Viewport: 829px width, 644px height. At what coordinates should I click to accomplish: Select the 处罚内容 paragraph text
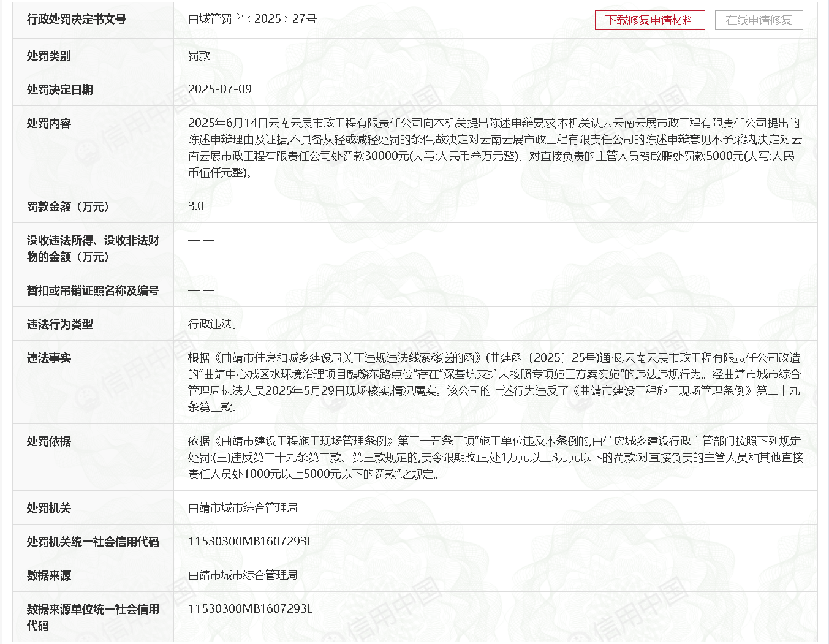(494, 148)
